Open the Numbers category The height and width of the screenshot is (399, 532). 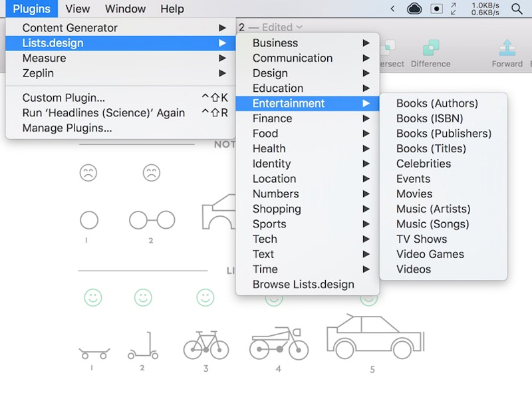[x=307, y=194]
